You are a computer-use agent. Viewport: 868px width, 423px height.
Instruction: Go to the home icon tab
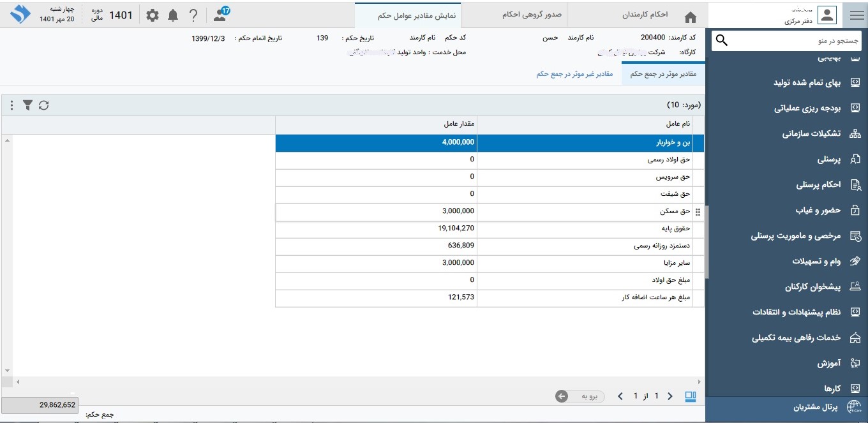[690, 17]
